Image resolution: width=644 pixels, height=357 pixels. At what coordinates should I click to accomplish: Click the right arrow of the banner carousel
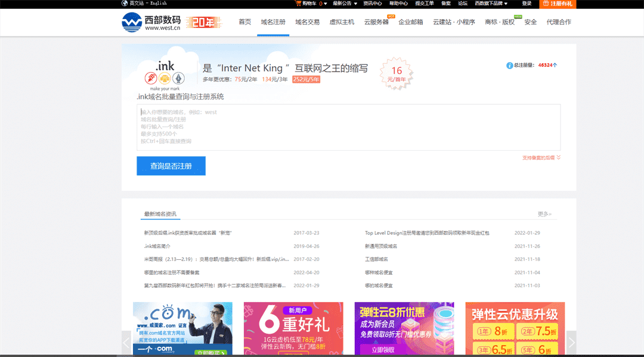pyautogui.click(x=571, y=342)
